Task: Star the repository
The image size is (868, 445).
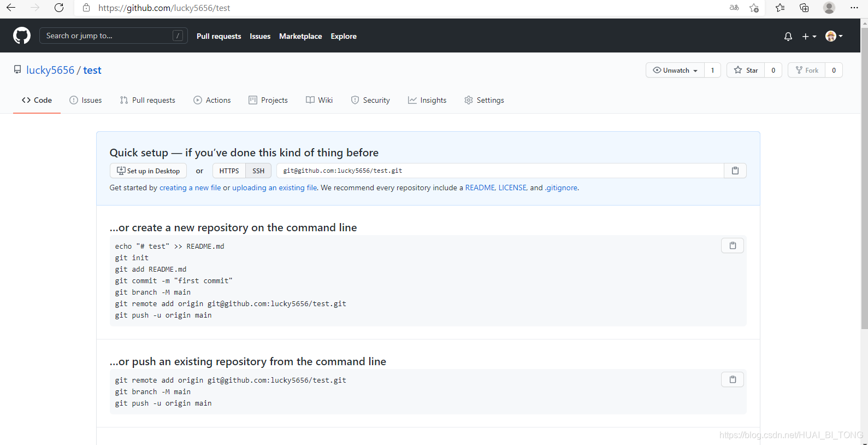Action: tap(746, 70)
